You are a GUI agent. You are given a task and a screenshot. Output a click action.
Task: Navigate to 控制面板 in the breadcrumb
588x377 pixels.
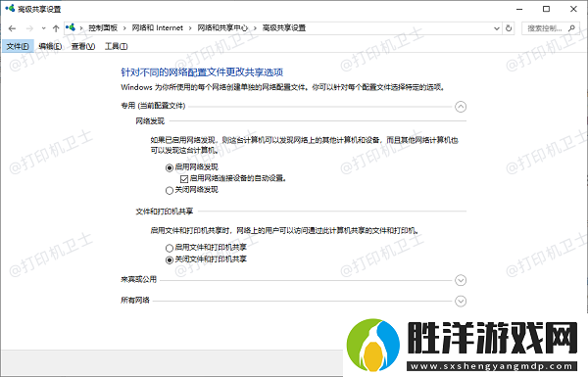click(103, 28)
